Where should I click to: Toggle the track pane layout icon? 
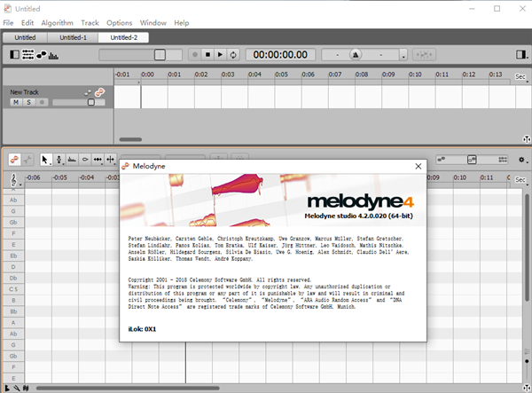(x=14, y=54)
